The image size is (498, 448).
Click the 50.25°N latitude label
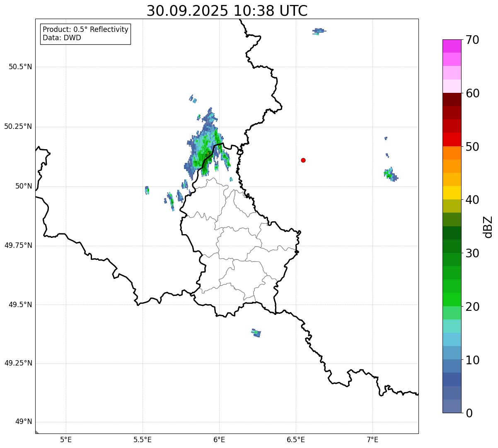point(18,126)
